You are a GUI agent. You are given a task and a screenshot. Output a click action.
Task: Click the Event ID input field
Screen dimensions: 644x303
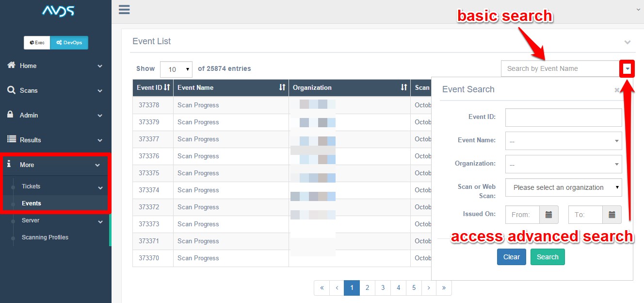coord(563,117)
